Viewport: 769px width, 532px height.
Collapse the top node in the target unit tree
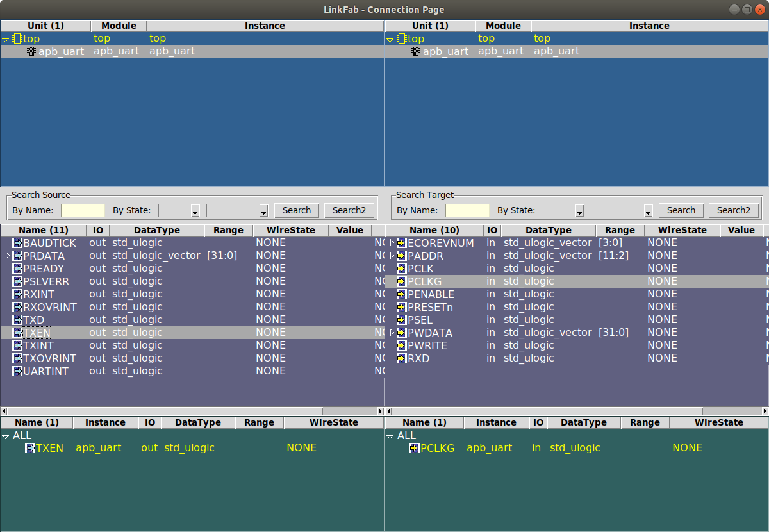coord(390,39)
